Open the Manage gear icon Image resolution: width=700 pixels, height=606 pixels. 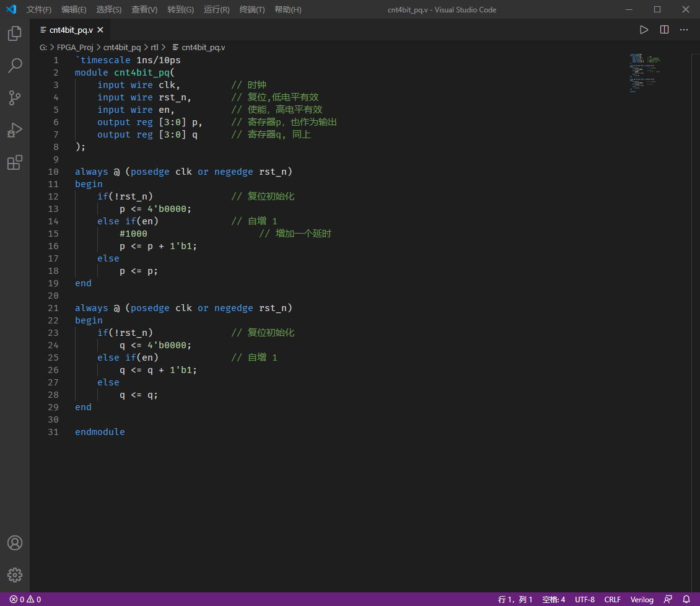coord(15,575)
